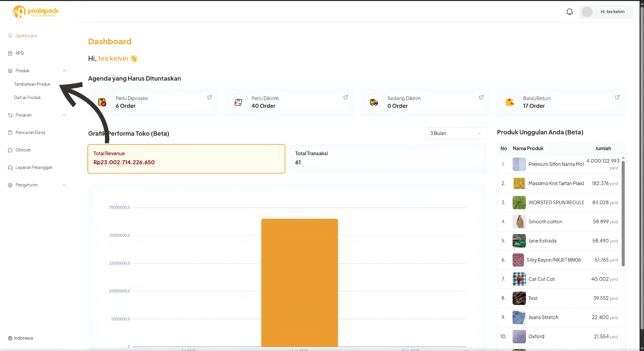This screenshot has height=351, width=644.
Task: Select the Total Revenue card
Action: [186, 159]
